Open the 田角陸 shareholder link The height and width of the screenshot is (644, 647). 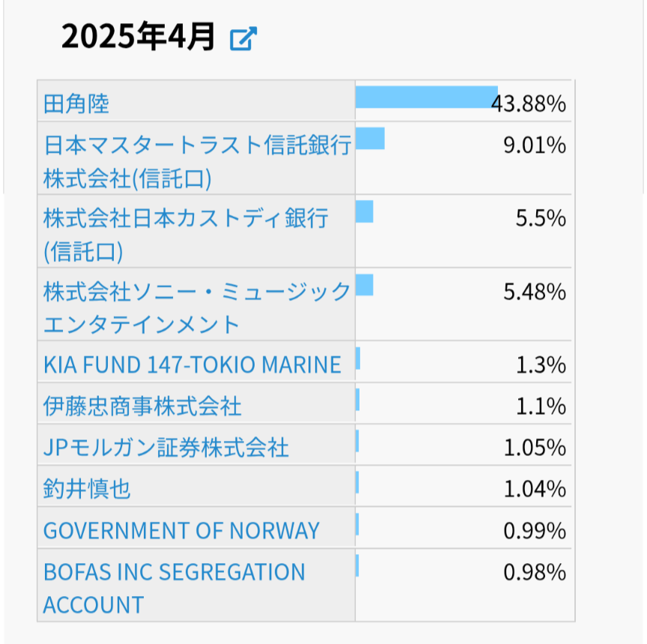pos(76,103)
